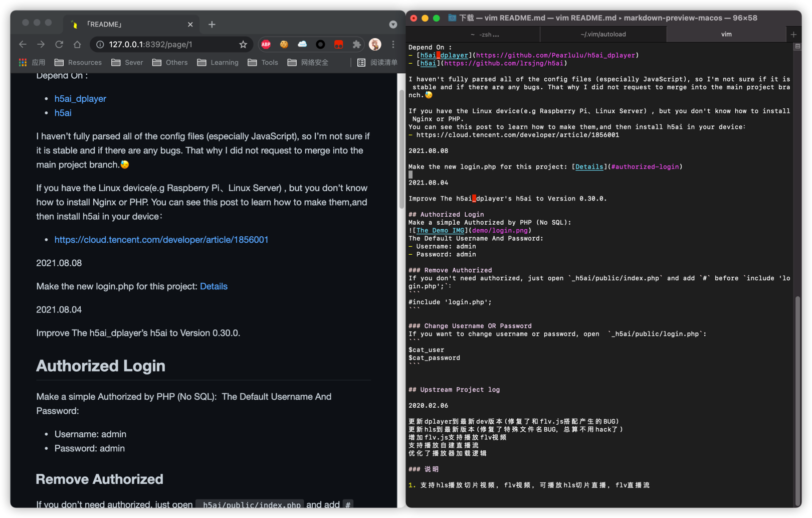812x518 pixels.
Task: Click '$cat_password' line in vim
Action: pyautogui.click(x=434, y=358)
